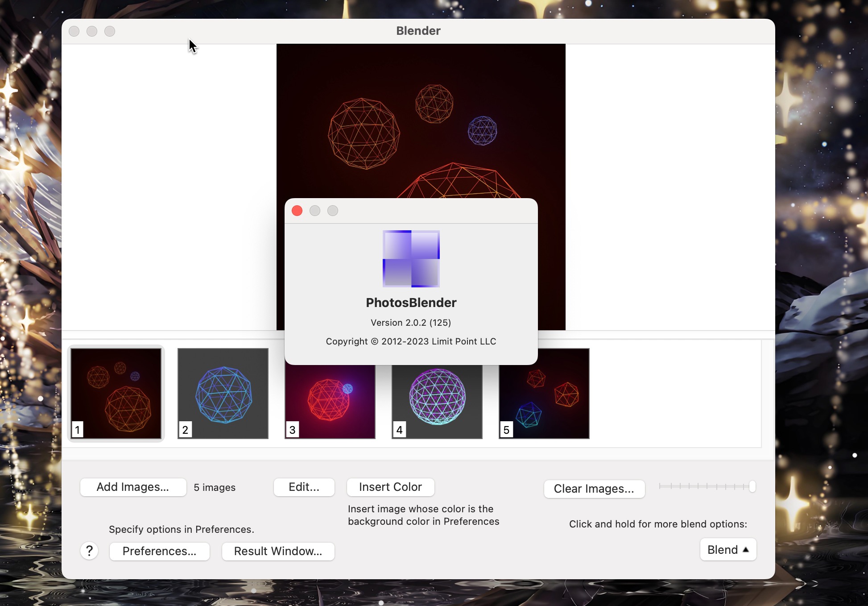The width and height of the screenshot is (868, 606).
Task: Click "Specify options in Preferences." label
Action: [182, 529]
